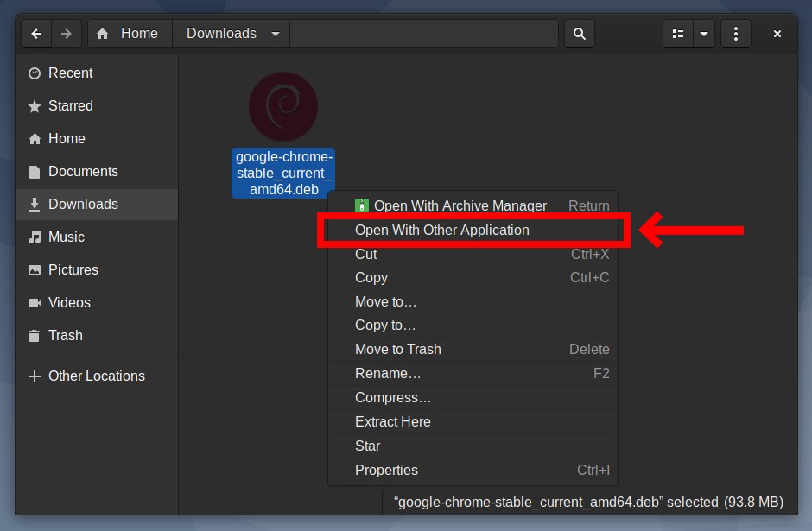Toggle list view with the view icon
Viewport: 812px width, 531px height.
click(x=678, y=34)
